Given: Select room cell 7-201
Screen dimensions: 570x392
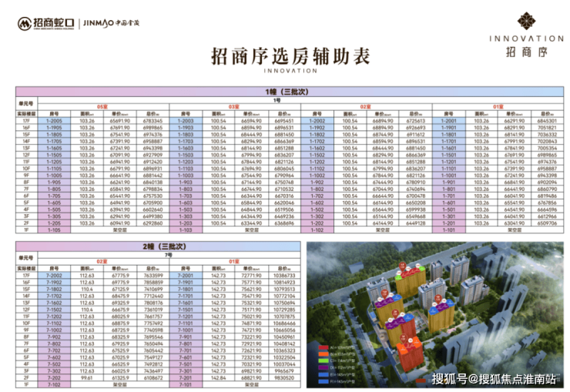Looking at the screenshot, I should [186, 378].
